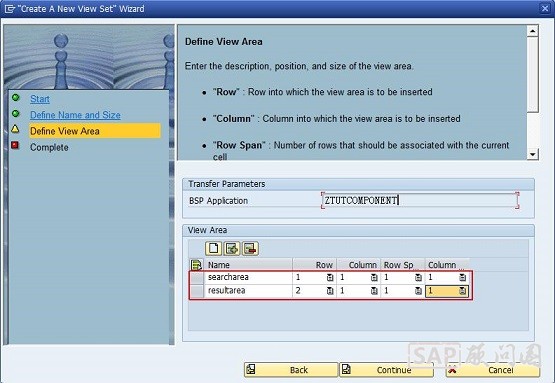555x383 pixels.
Task: Open value help for searcharea Row Span
Action: click(x=418, y=278)
